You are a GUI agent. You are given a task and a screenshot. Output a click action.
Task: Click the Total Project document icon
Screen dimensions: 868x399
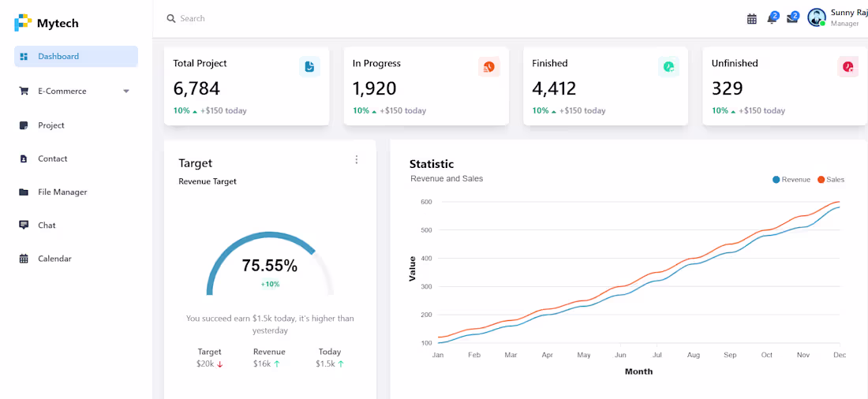(x=309, y=67)
